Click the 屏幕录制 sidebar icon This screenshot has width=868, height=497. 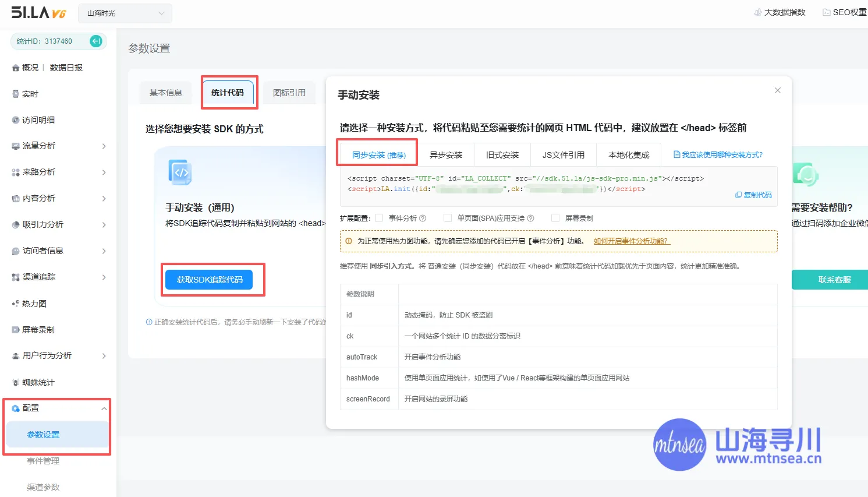16,330
